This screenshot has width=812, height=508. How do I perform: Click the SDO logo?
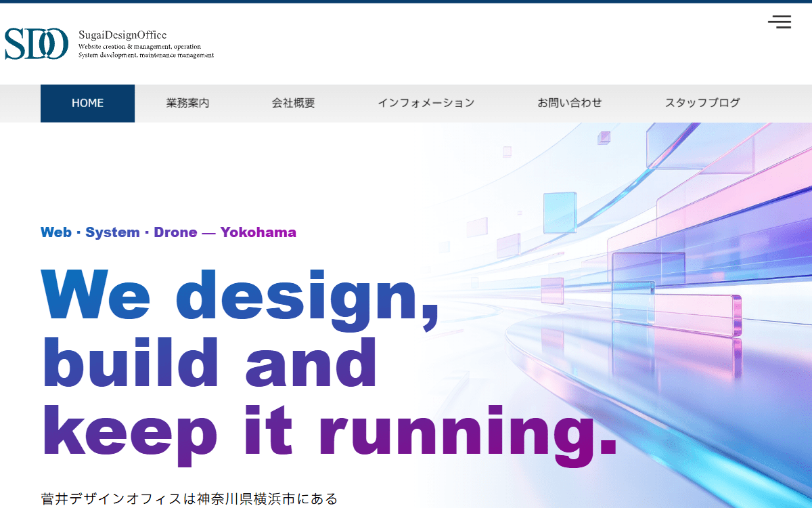tap(37, 44)
